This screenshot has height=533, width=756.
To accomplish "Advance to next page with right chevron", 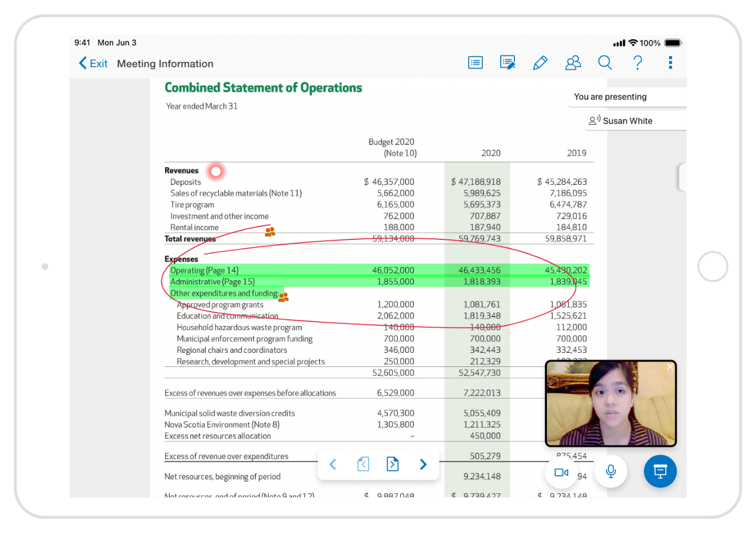I will [423, 464].
